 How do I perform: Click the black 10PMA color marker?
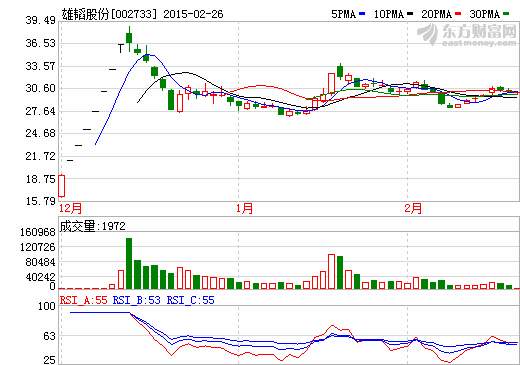tap(410, 14)
